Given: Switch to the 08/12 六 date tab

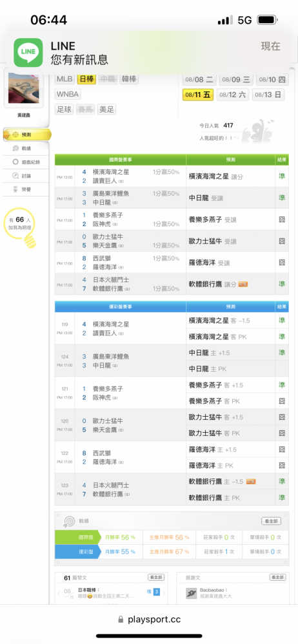Looking at the screenshot, I should [233, 95].
